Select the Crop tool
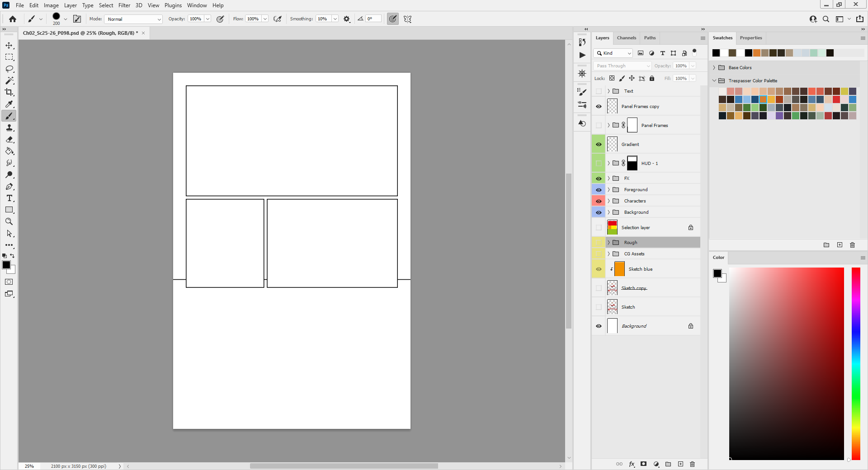868x470 pixels. point(9,93)
